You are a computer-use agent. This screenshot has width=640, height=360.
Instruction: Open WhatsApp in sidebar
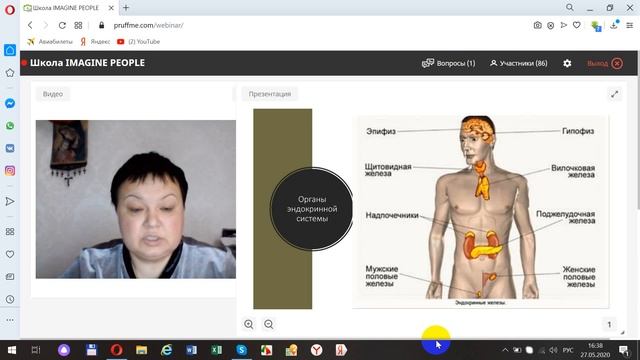[10, 126]
